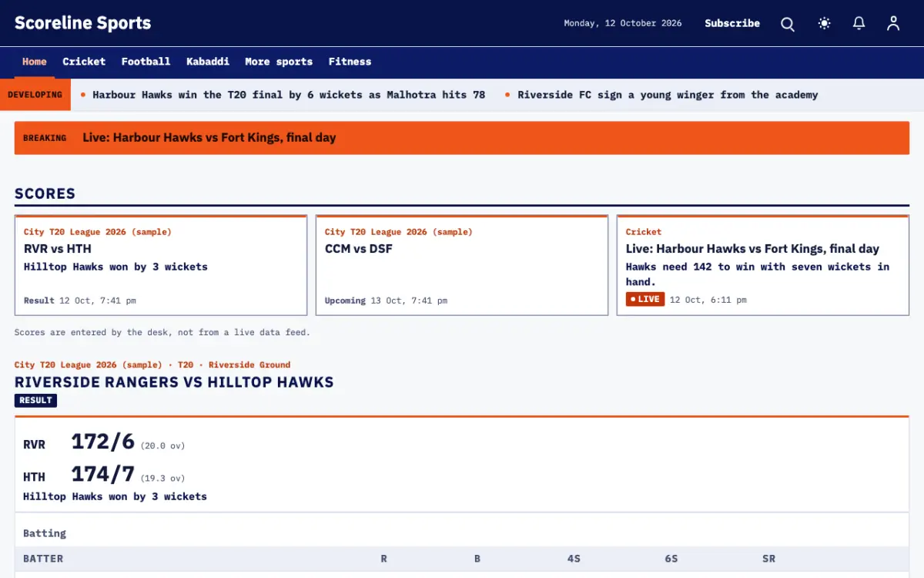Screen dimensions: 924x578
Task: Click the DEVELOPING ticker label
Action: tap(35, 95)
